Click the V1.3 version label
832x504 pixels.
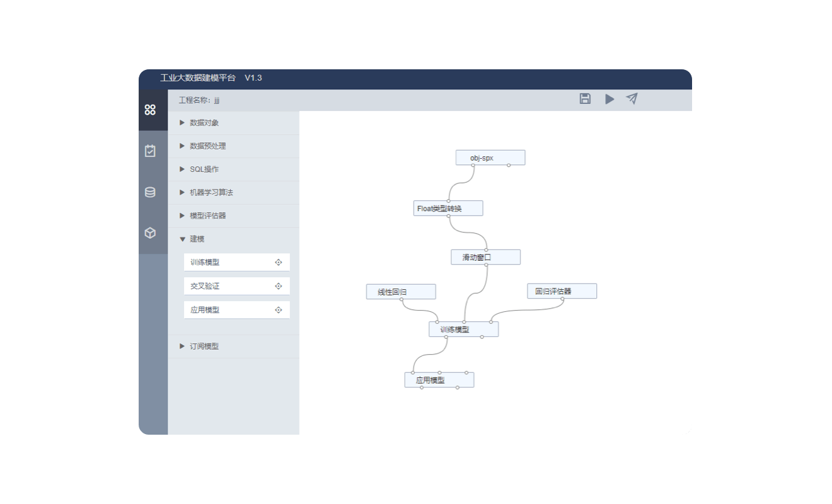tap(253, 78)
